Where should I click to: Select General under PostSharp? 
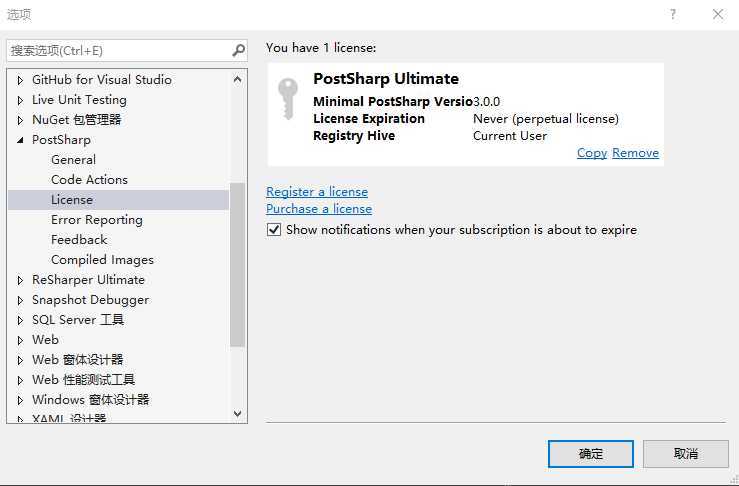(x=74, y=160)
